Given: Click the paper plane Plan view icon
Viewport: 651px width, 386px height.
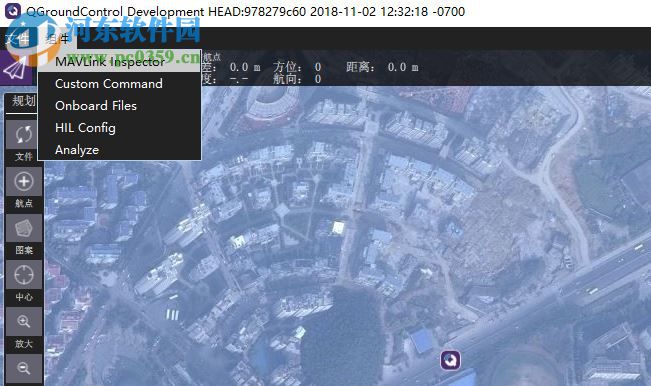Looking at the screenshot, I should [16, 68].
